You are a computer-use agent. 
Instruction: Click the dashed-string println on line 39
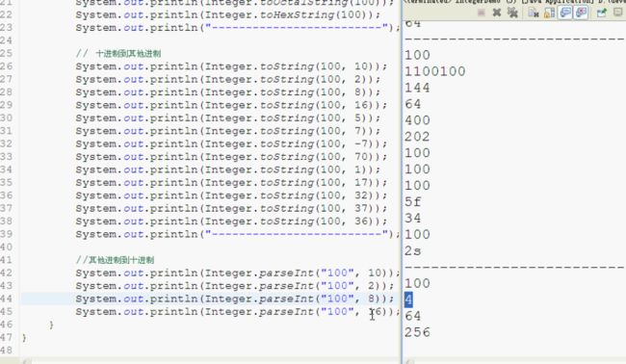(x=238, y=234)
